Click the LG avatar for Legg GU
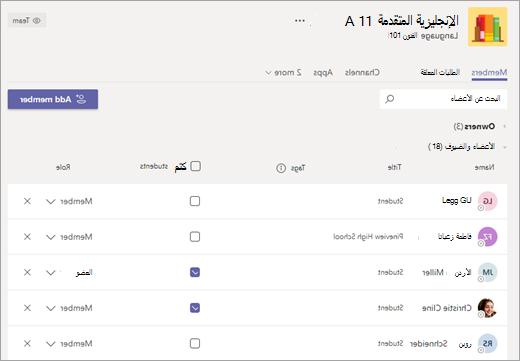Screen dimensions: 520x361 click(x=487, y=201)
